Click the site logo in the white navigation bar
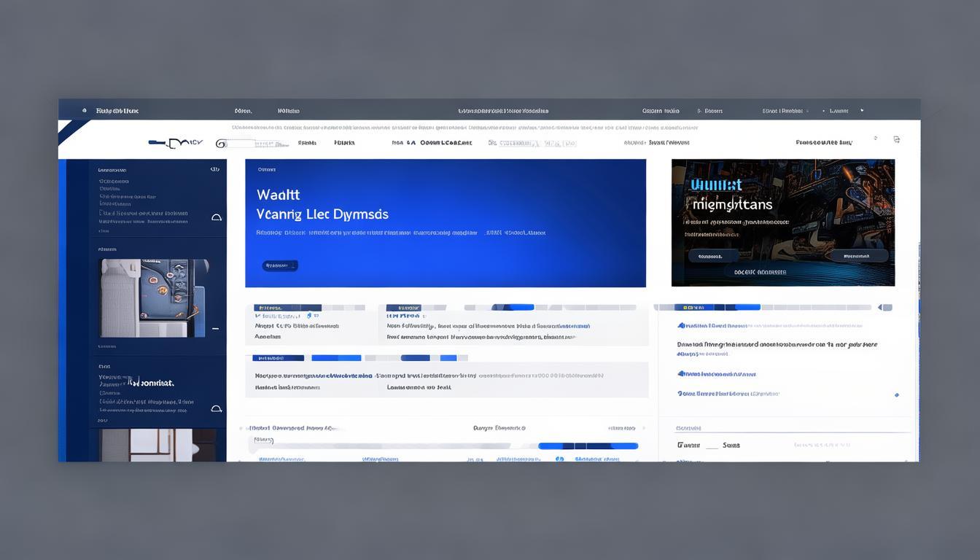 coord(175,143)
